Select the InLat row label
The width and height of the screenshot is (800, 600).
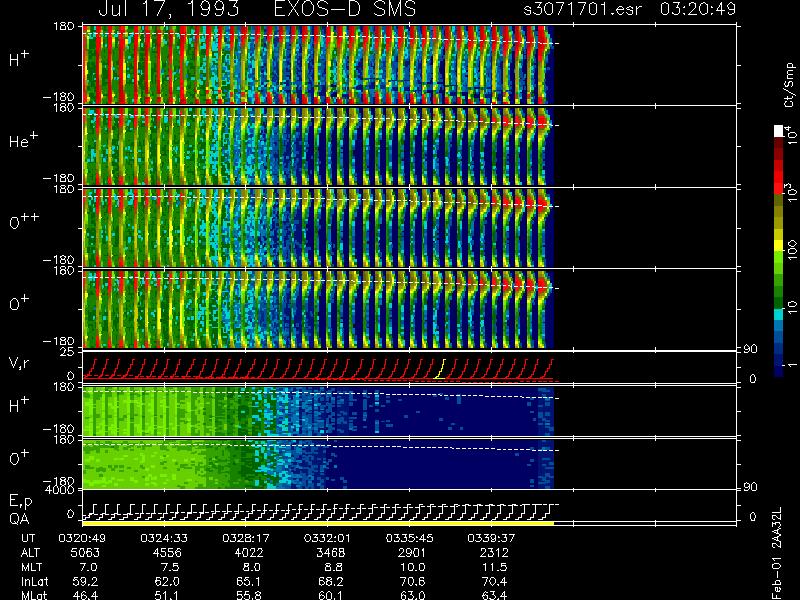click(x=34, y=581)
